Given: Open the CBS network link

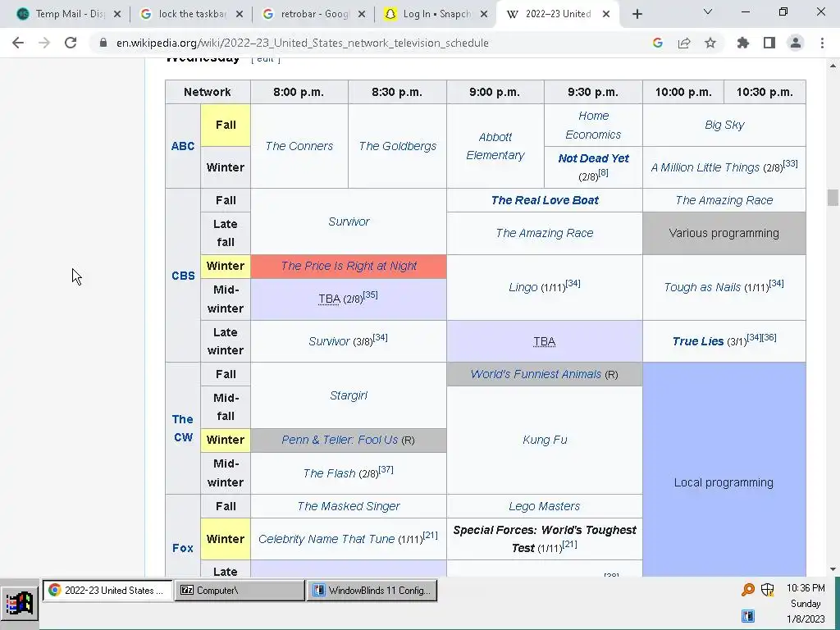Looking at the screenshot, I should coord(183,276).
